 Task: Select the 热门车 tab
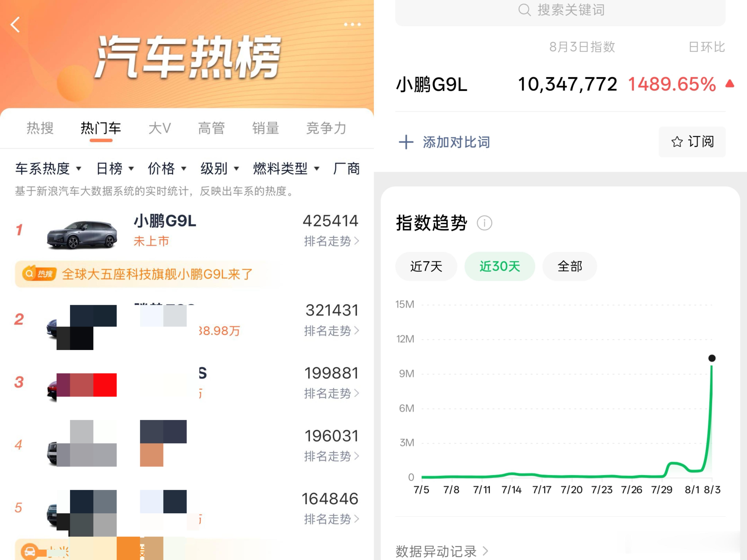coord(101,128)
